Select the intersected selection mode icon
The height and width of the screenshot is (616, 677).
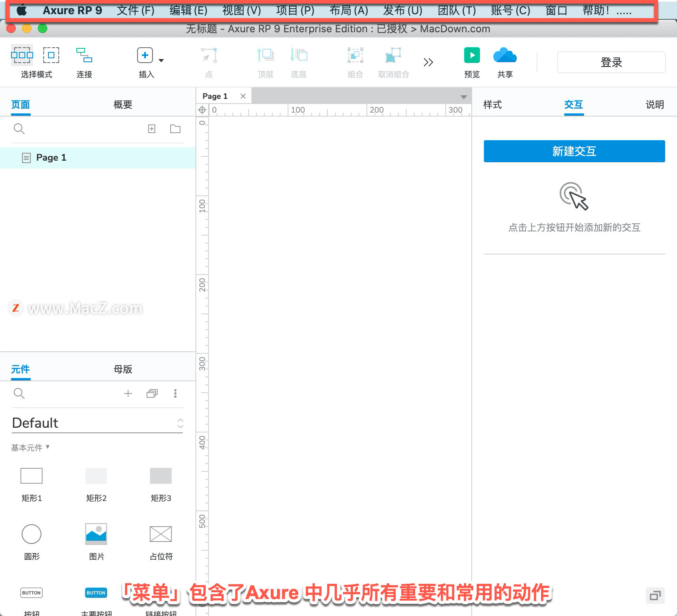22,55
